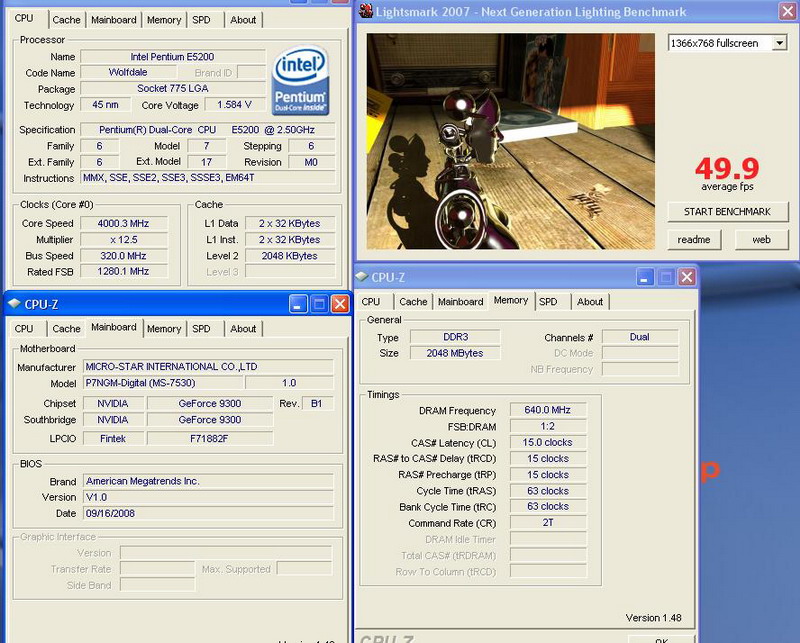Click the Core Voltage value 1.584 V

(x=235, y=105)
